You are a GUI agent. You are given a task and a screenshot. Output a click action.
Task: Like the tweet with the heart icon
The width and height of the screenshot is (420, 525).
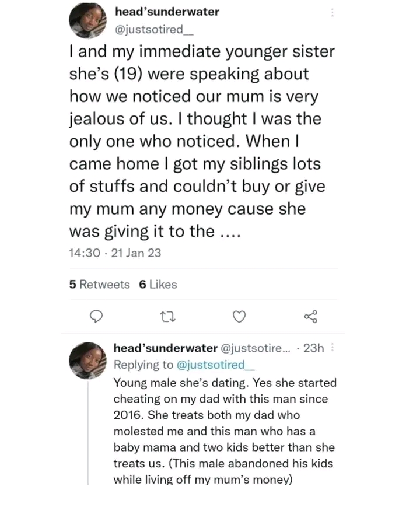pos(239,317)
